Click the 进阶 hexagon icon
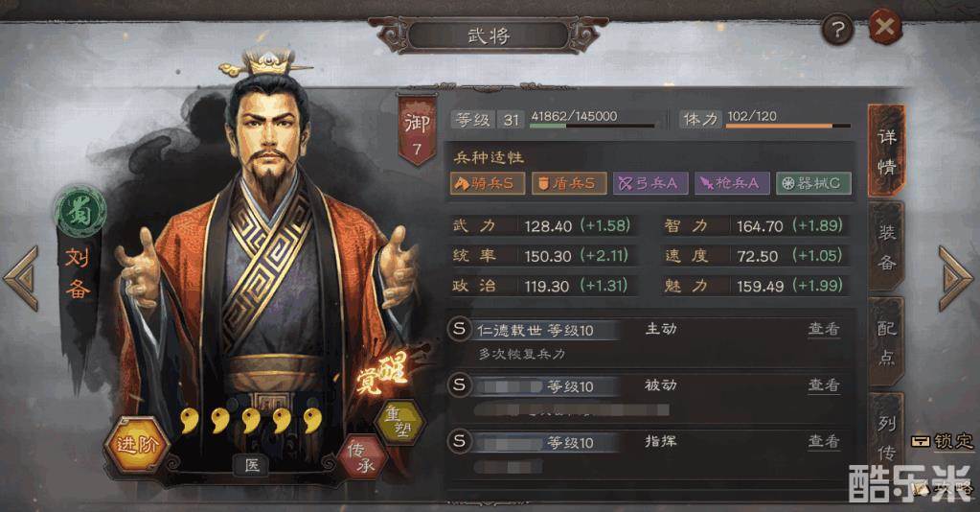980x512 pixels. (x=136, y=444)
